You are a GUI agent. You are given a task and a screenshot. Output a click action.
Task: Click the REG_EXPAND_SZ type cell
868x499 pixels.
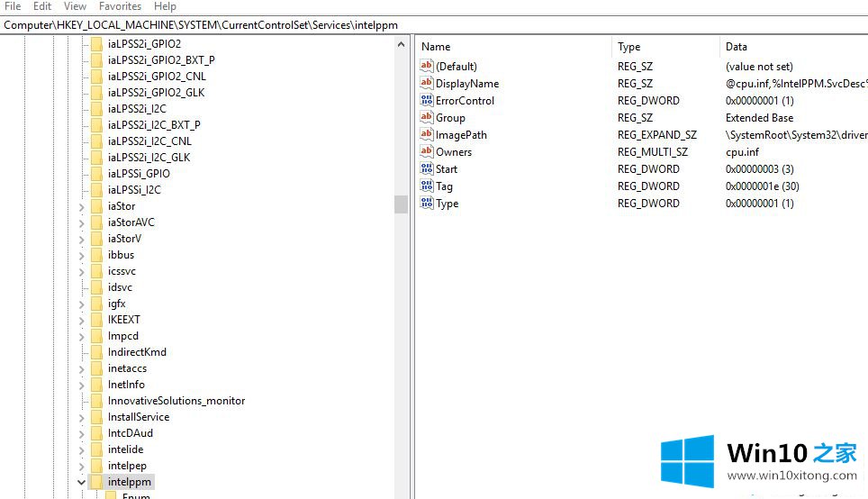click(x=657, y=134)
